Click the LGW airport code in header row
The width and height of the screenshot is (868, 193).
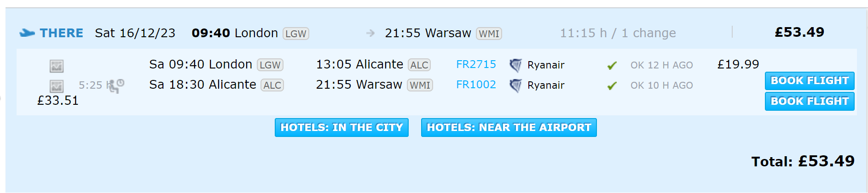click(295, 34)
